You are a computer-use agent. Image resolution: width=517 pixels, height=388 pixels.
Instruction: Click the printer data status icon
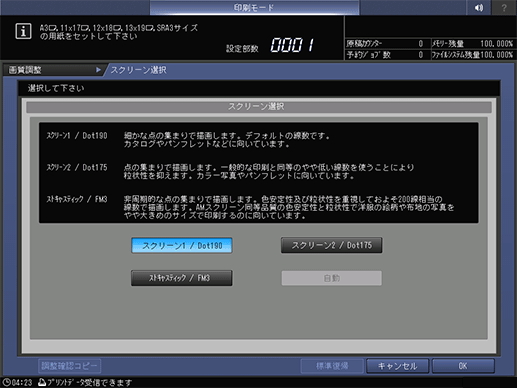point(42,382)
